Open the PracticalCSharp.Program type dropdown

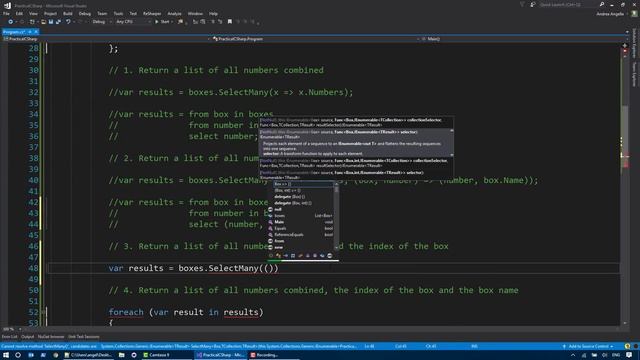(x=316, y=39)
